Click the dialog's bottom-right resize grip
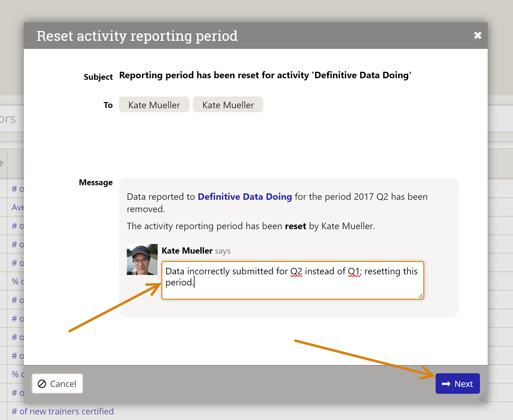Viewport: 513px width, 420px height. point(481,397)
